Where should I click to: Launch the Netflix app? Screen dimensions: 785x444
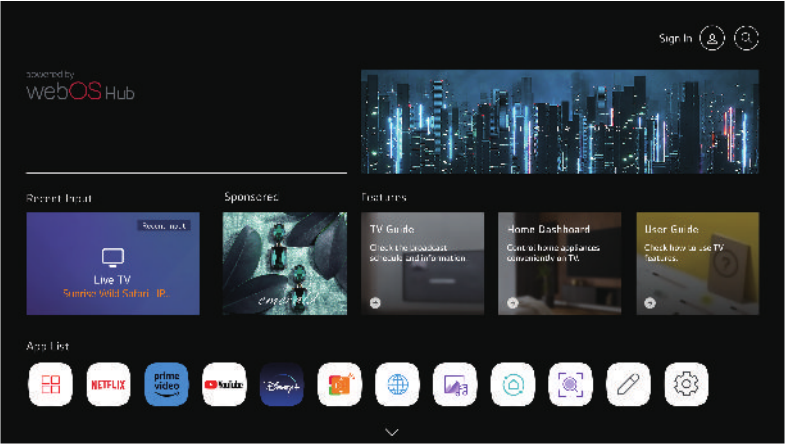(108, 384)
